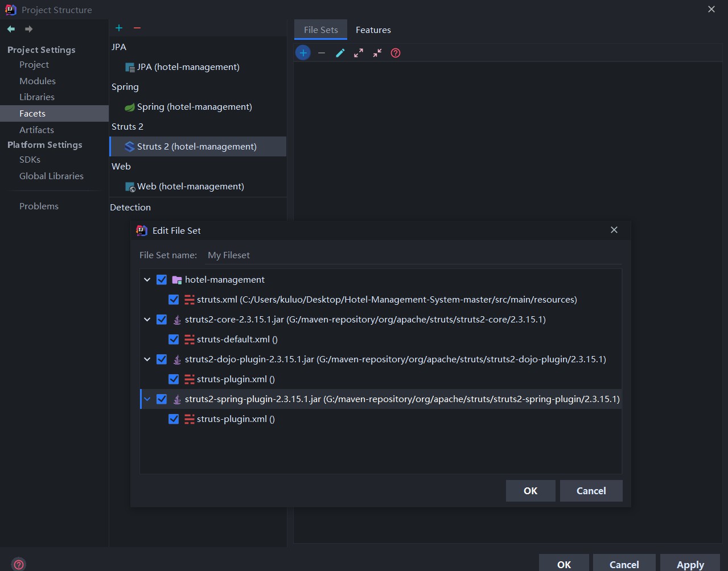Switch to the File Sets tab

321,30
